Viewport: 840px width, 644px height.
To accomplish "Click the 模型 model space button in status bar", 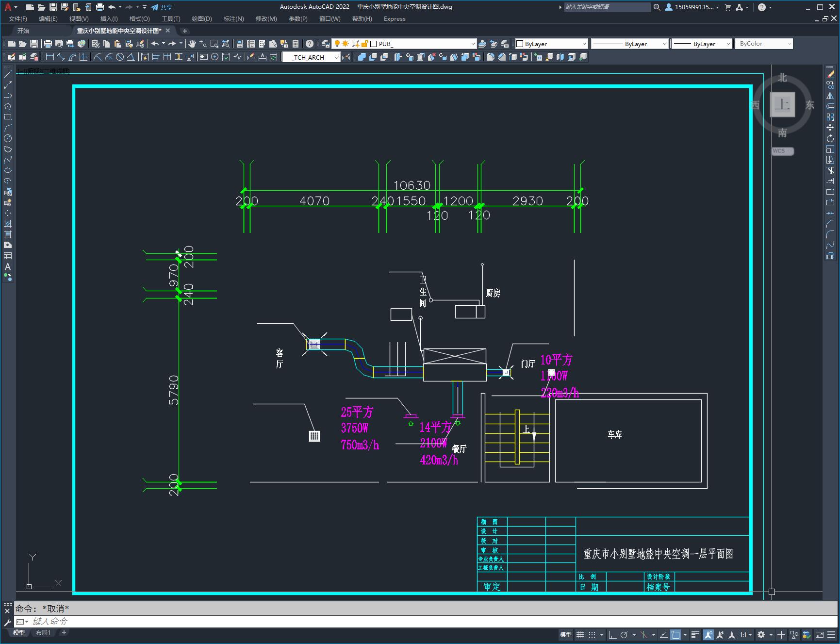I will (566, 634).
